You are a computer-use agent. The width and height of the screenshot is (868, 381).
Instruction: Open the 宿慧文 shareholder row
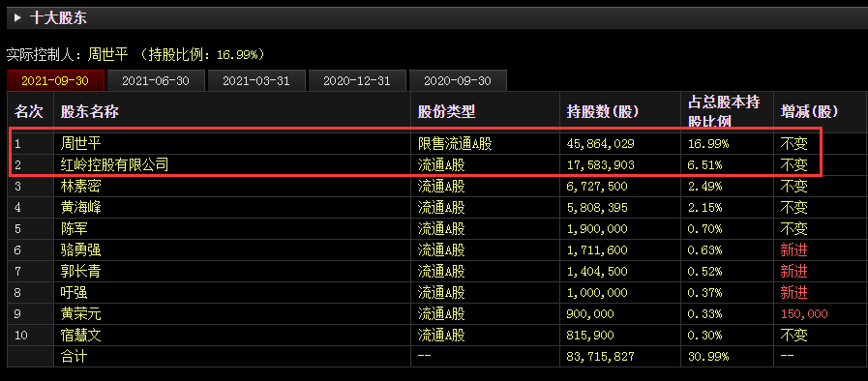click(x=81, y=336)
